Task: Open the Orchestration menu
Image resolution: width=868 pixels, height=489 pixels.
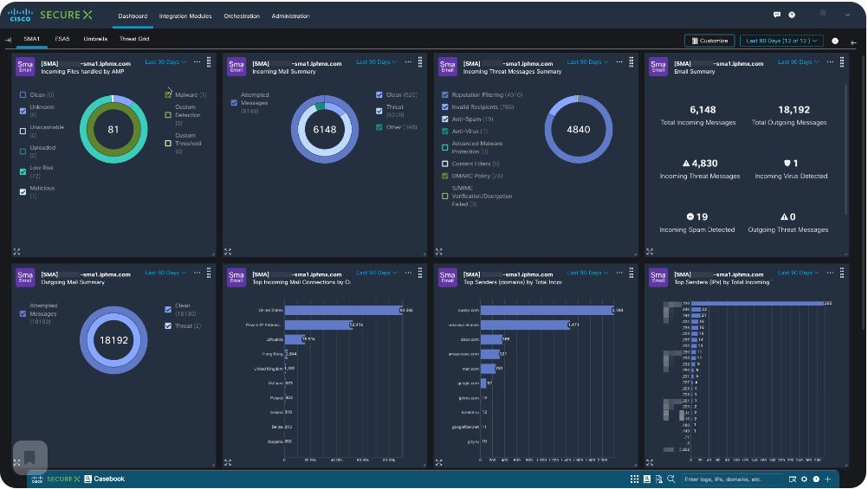Action: 242,16
